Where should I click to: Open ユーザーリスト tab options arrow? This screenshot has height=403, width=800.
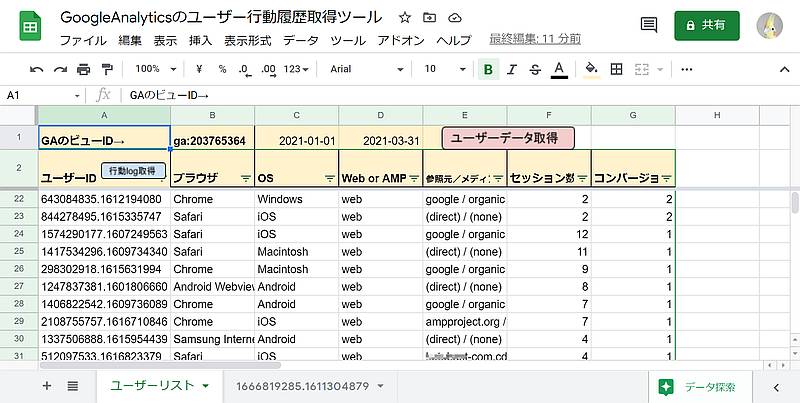pos(206,386)
